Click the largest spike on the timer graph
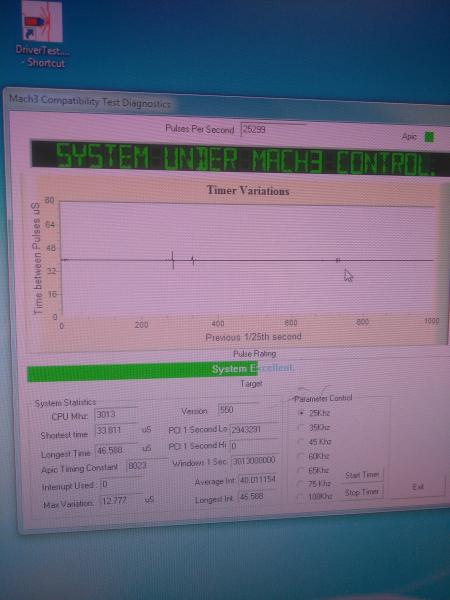Image resolution: width=450 pixels, height=600 pixels. click(173, 260)
